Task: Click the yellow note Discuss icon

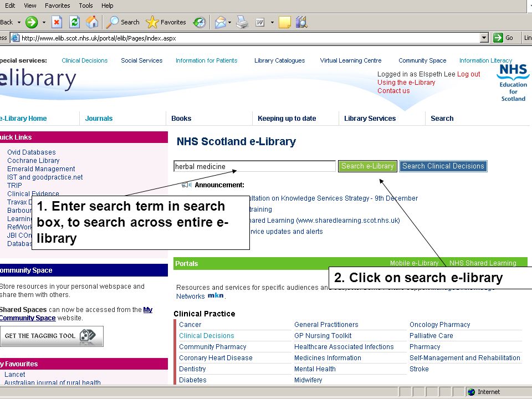Action: [284, 22]
